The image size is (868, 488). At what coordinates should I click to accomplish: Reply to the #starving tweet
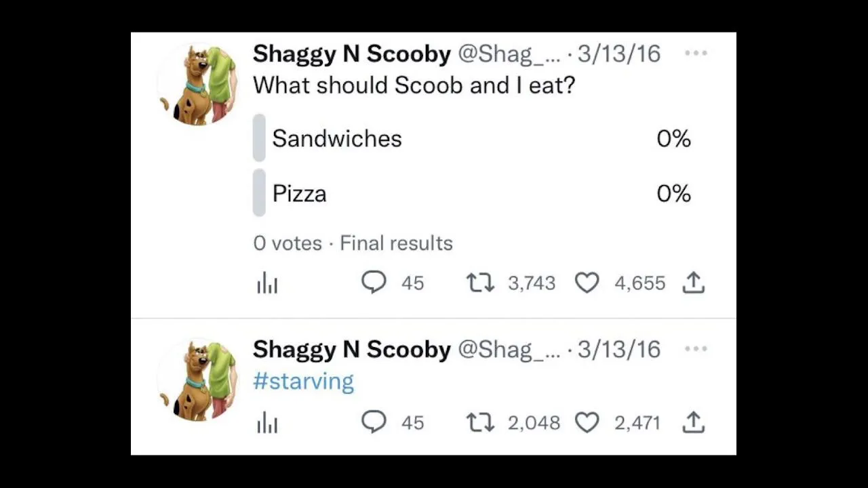coord(374,422)
